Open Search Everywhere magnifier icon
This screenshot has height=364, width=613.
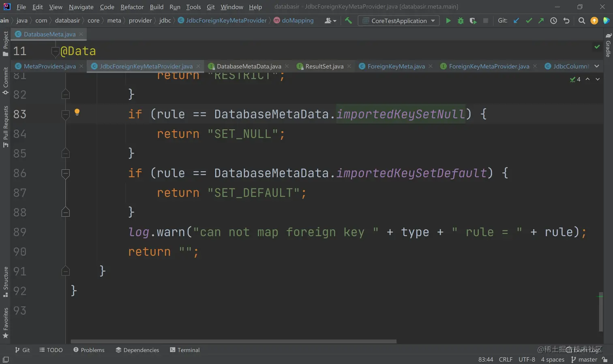click(581, 21)
